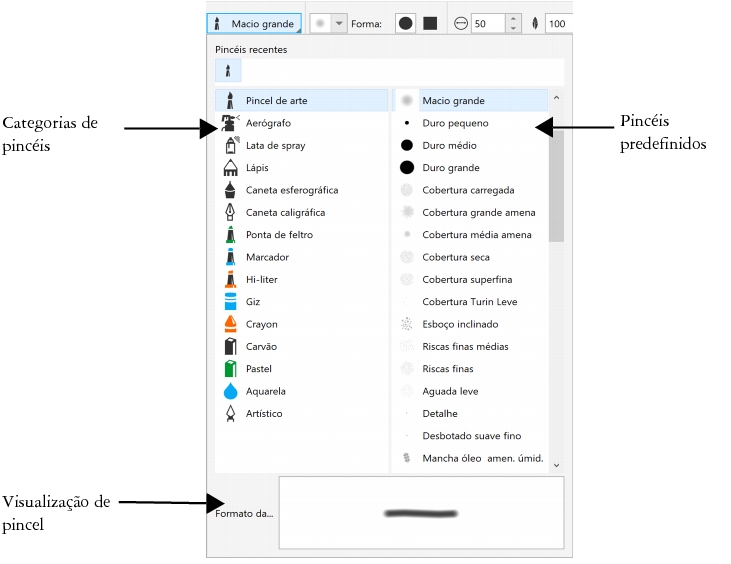Increase brush size with up arrow
Viewport: 731px width, 564px height.
click(513, 18)
